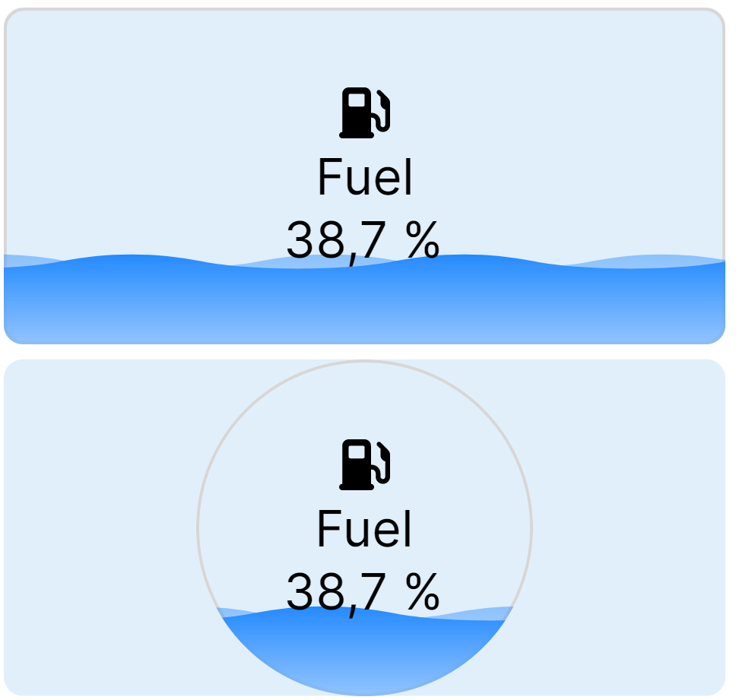Click the bottom-left corner of the top card's fill

click(x=17, y=333)
